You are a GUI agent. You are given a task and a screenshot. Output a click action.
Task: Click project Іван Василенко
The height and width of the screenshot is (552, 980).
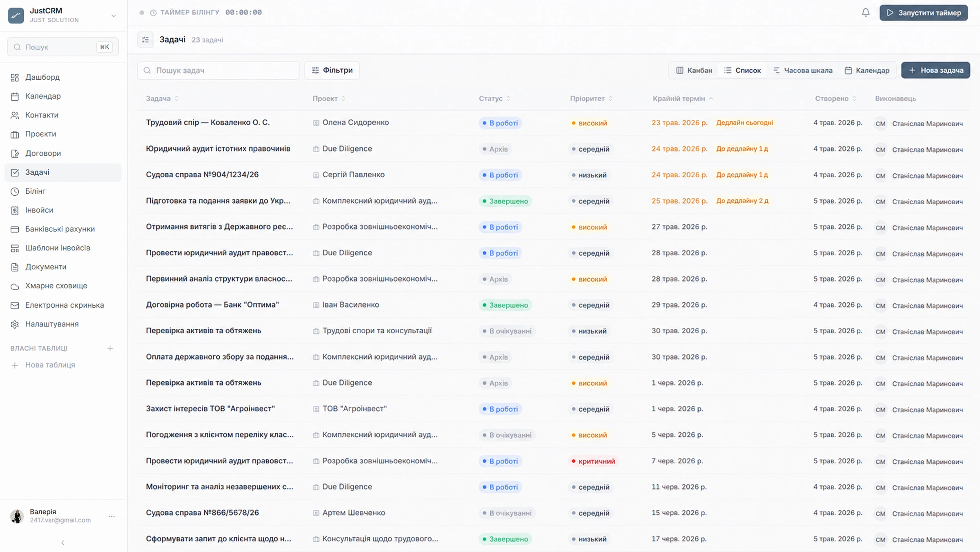click(350, 305)
